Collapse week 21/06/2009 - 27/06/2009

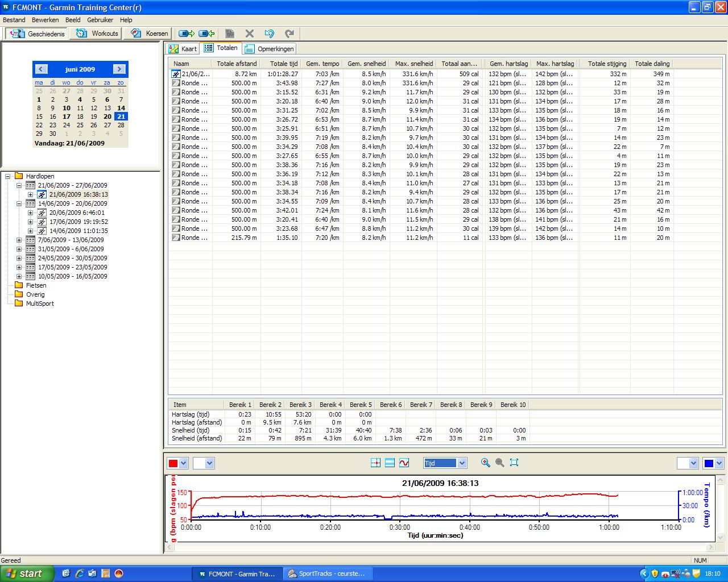19,185
